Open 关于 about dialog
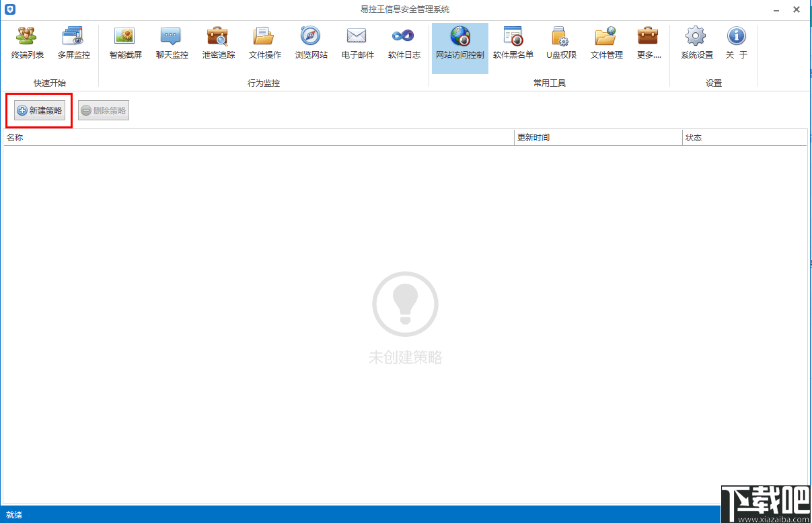 [x=737, y=43]
